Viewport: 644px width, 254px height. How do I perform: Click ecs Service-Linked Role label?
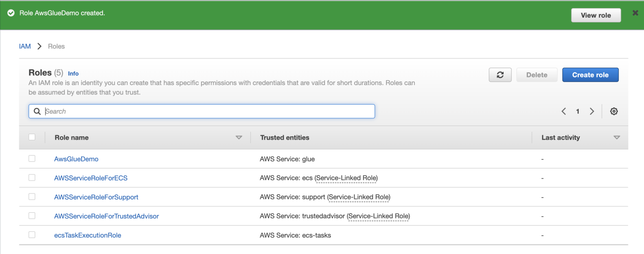346,178
